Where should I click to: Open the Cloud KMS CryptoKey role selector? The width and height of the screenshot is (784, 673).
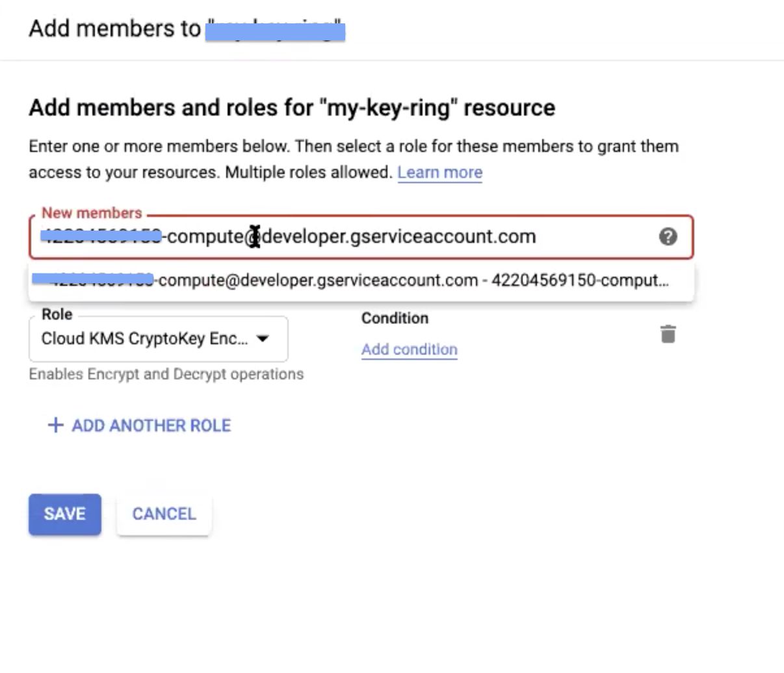pyautogui.click(x=158, y=338)
